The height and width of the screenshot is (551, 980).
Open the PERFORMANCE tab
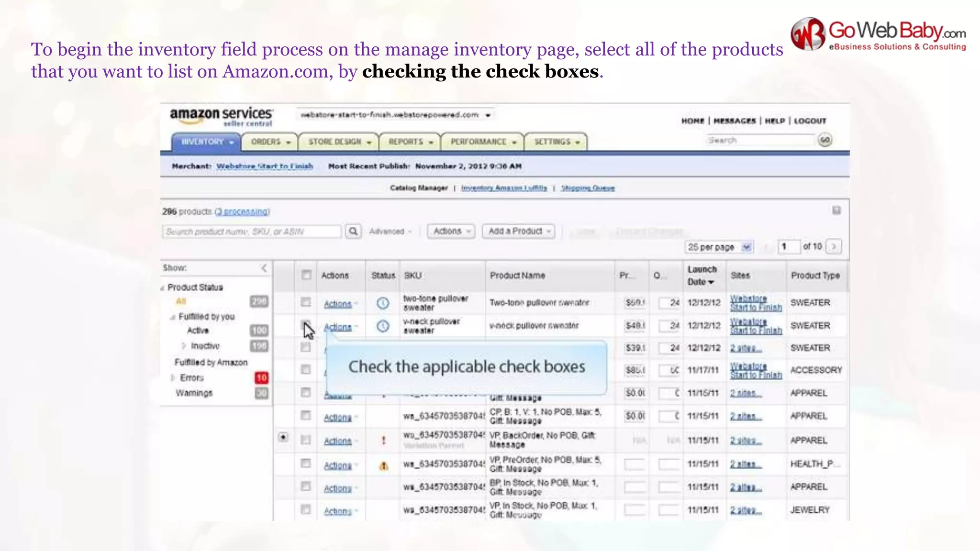pyautogui.click(x=482, y=142)
